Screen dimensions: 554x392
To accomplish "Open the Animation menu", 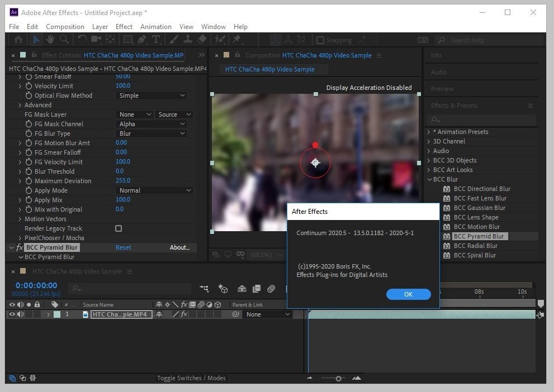I will click(156, 26).
